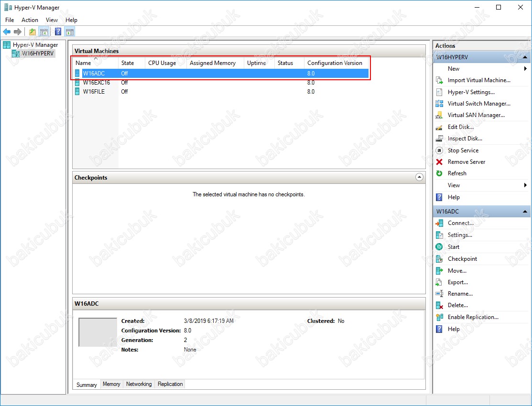
Task: Click the blue Help toolbar icon
Action: pos(58,32)
